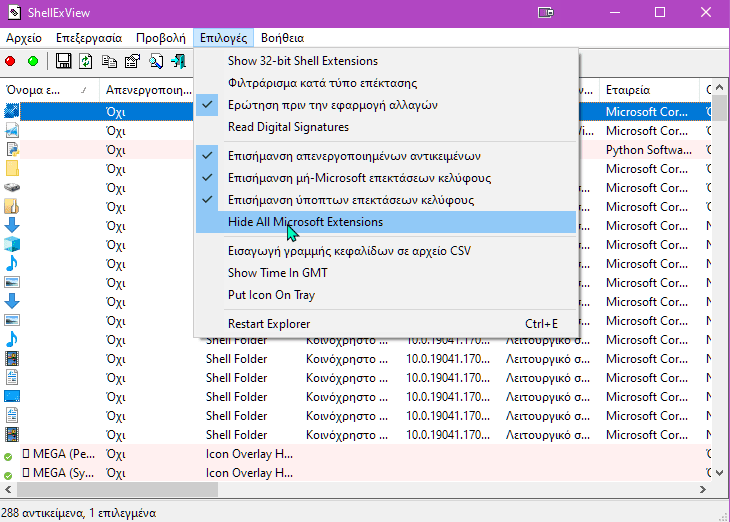Click the horizontal scrollbar right arrow
730x522 pixels.
[703, 489]
